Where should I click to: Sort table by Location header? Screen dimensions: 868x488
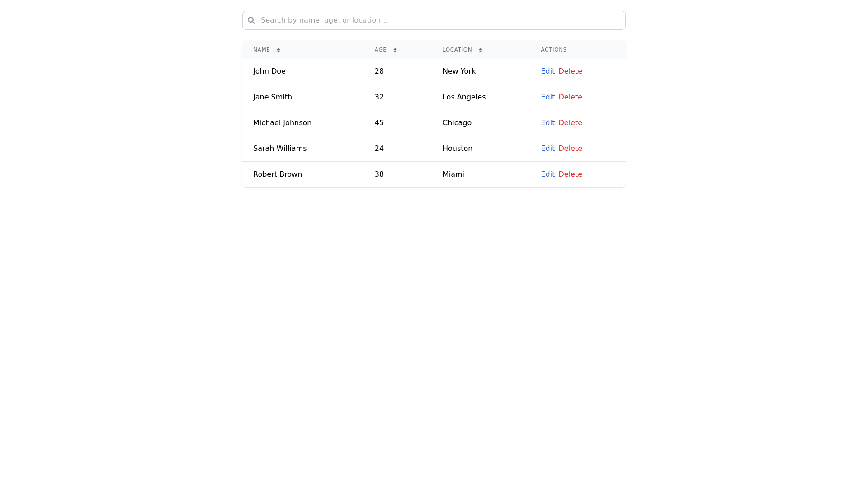click(x=457, y=50)
